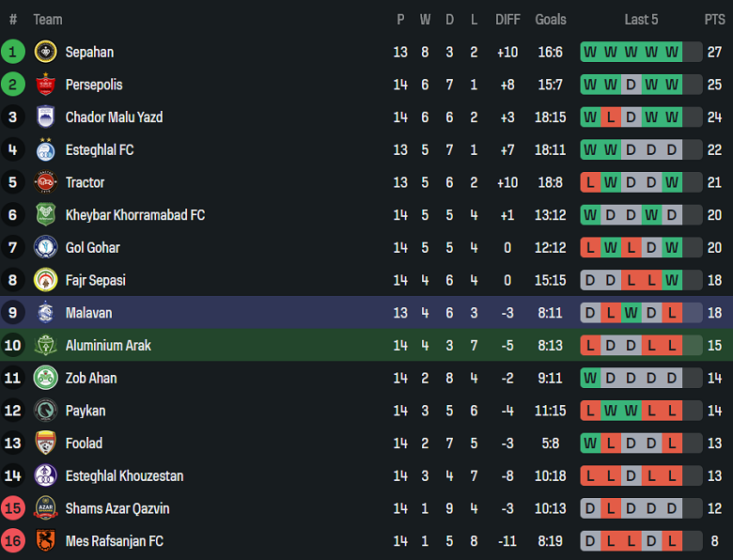Click the Sepahan club crest icon

(45, 52)
